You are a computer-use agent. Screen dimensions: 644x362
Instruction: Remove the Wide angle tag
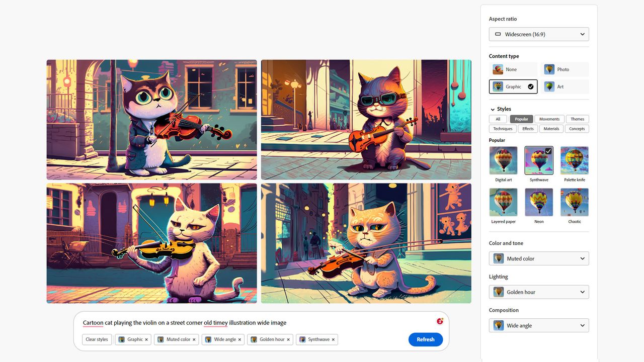pos(239,339)
